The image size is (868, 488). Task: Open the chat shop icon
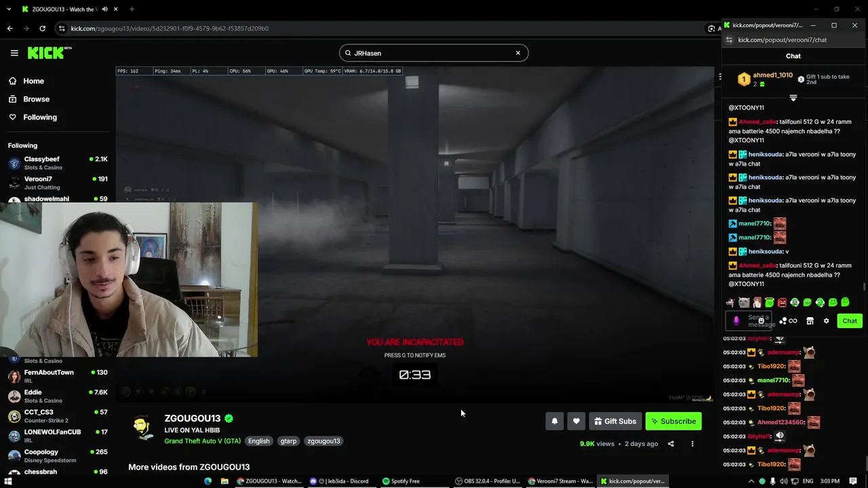click(x=810, y=321)
